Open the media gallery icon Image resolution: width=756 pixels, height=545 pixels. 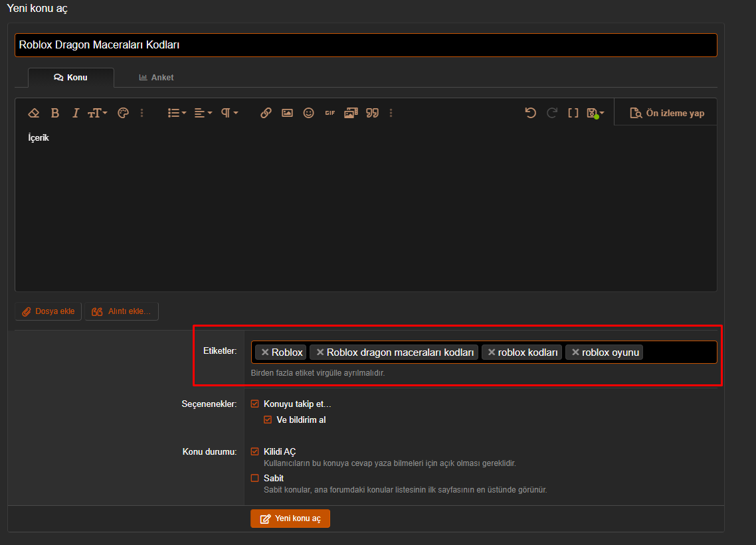pyautogui.click(x=351, y=113)
